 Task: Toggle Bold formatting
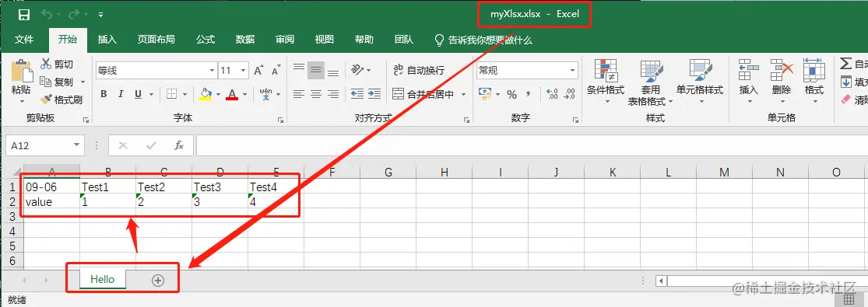(104, 94)
